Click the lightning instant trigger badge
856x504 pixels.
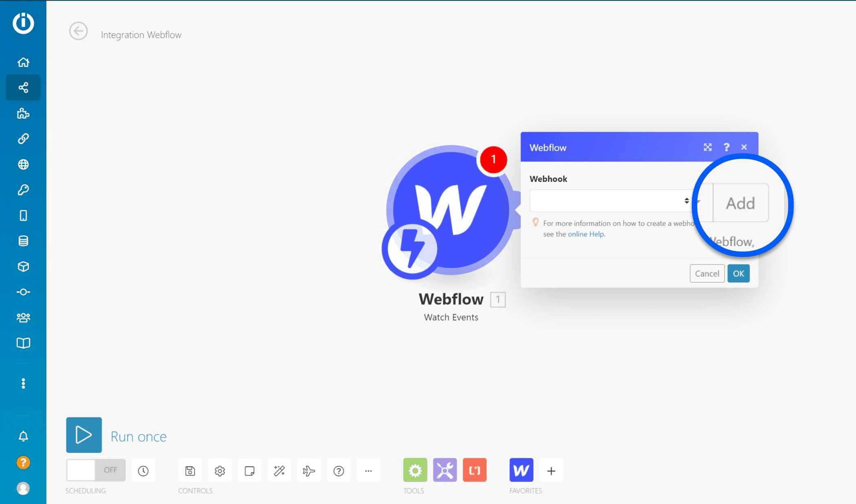pyautogui.click(x=411, y=250)
